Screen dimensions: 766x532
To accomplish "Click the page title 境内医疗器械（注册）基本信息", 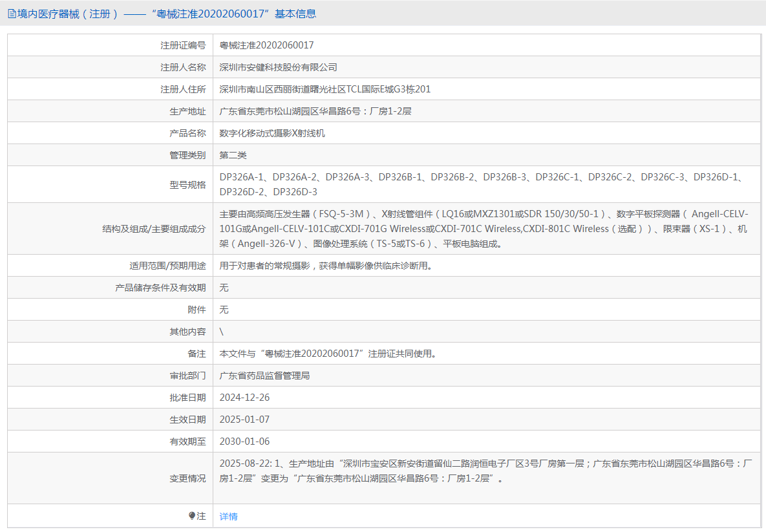I will pyautogui.click(x=167, y=14).
